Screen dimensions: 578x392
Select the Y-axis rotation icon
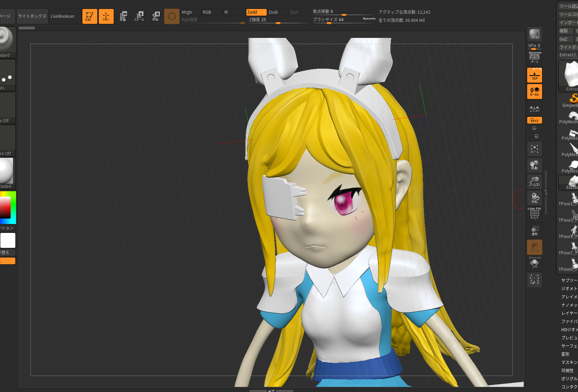pyautogui.click(x=534, y=128)
